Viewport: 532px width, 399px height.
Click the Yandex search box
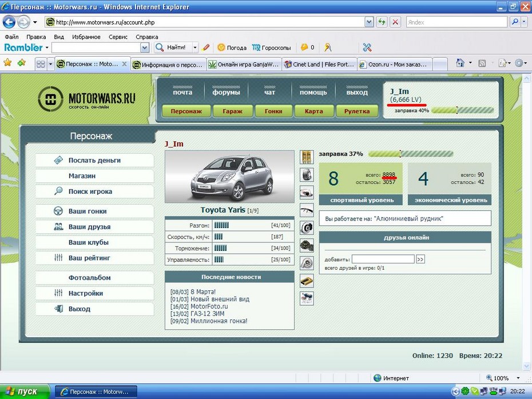tap(456, 22)
